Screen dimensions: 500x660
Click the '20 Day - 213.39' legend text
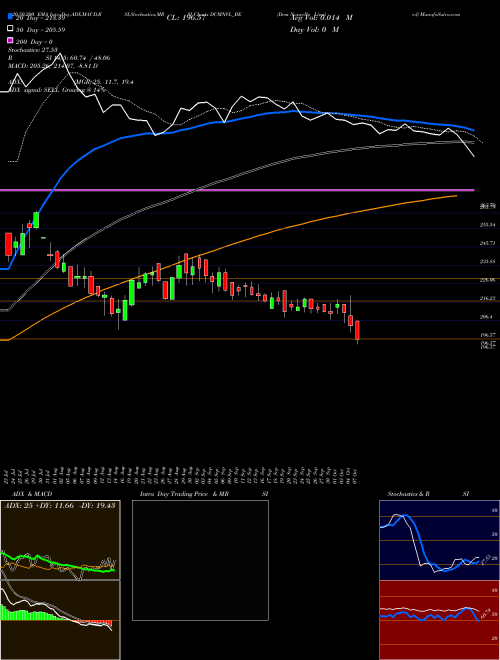[x=40, y=18]
